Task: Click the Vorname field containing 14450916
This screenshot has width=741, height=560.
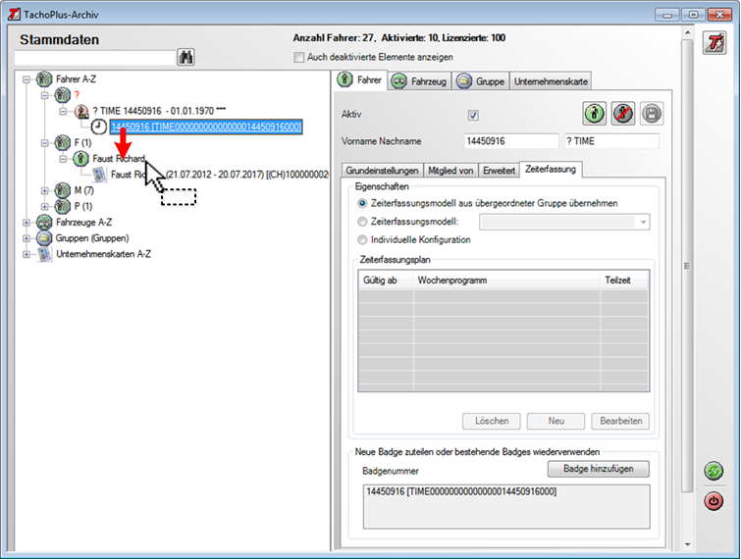Action: pyautogui.click(x=511, y=141)
